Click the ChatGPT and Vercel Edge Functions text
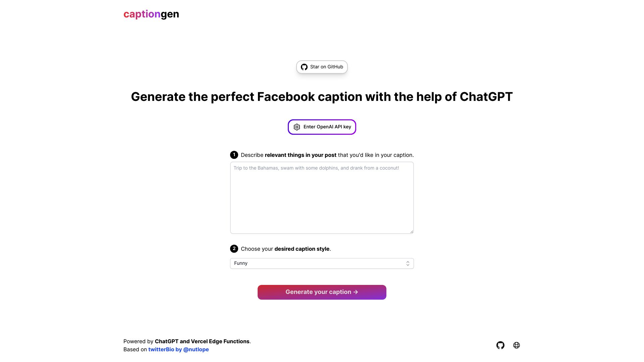644x362 pixels. pyautogui.click(x=202, y=341)
